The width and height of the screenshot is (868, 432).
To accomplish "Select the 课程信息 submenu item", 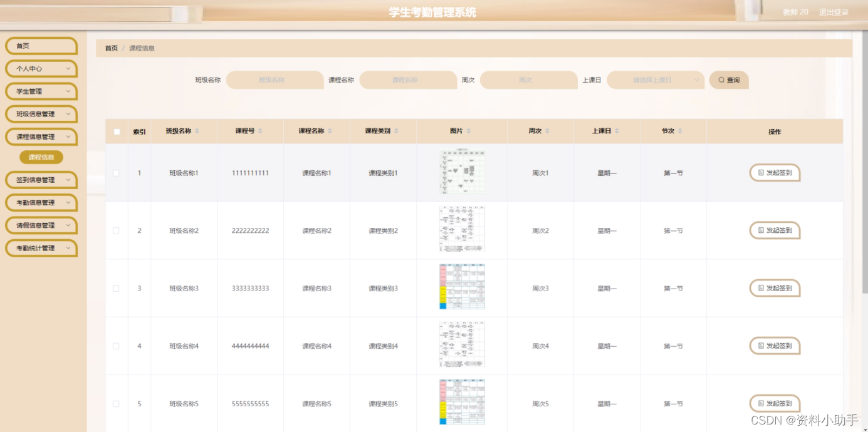I will click(41, 157).
